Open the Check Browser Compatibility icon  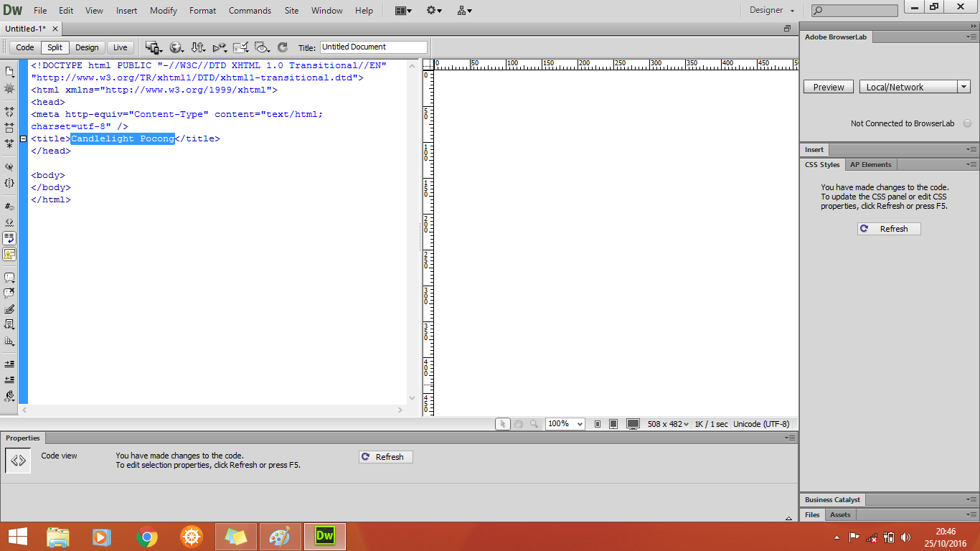(x=241, y=47)
